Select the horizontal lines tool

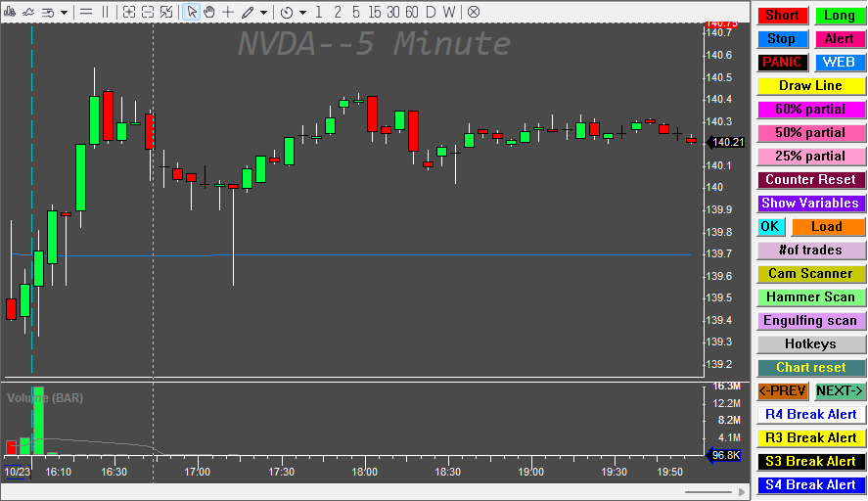(86, 12)
